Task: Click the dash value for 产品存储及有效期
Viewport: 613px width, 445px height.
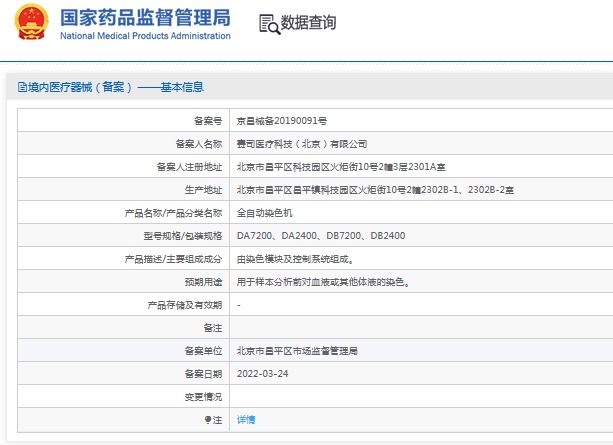Action: pos(239,305)
